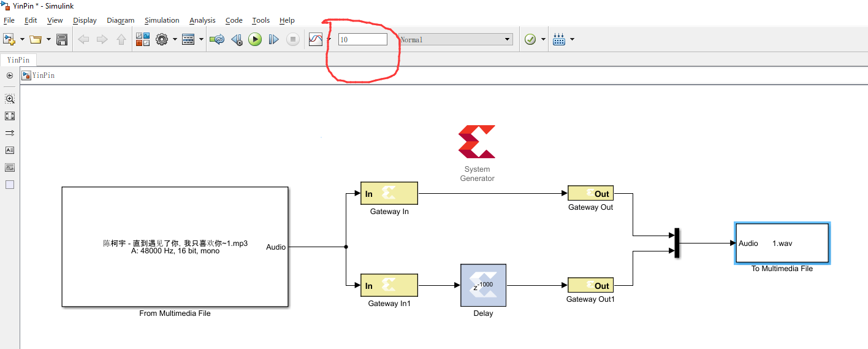This screenshot has width=868, height=349.
Task: Select the Image insertion palette icon
Action: click(10, 167)
